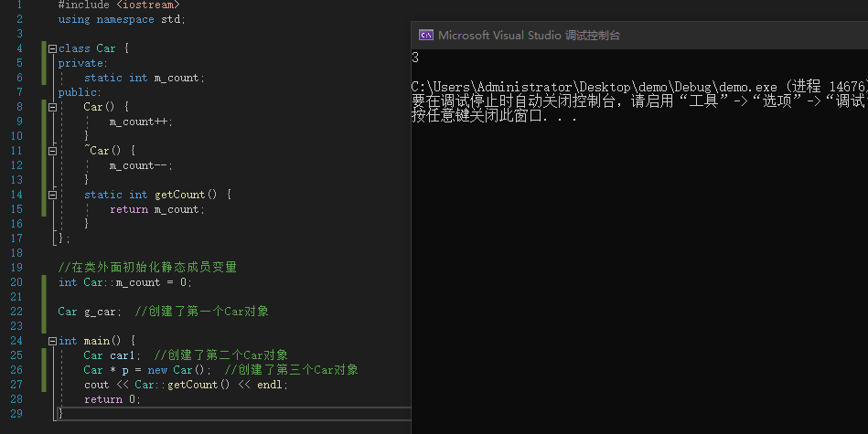The height and width of the screenshot is (434, 868).
Task: Click the "Car g_car;" declaration
Action: [90, 312]
